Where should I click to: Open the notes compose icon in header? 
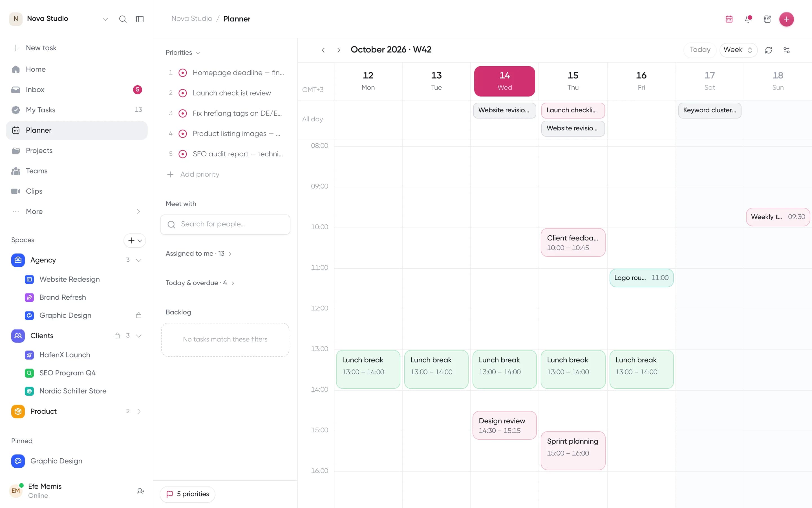coord(767,19)
